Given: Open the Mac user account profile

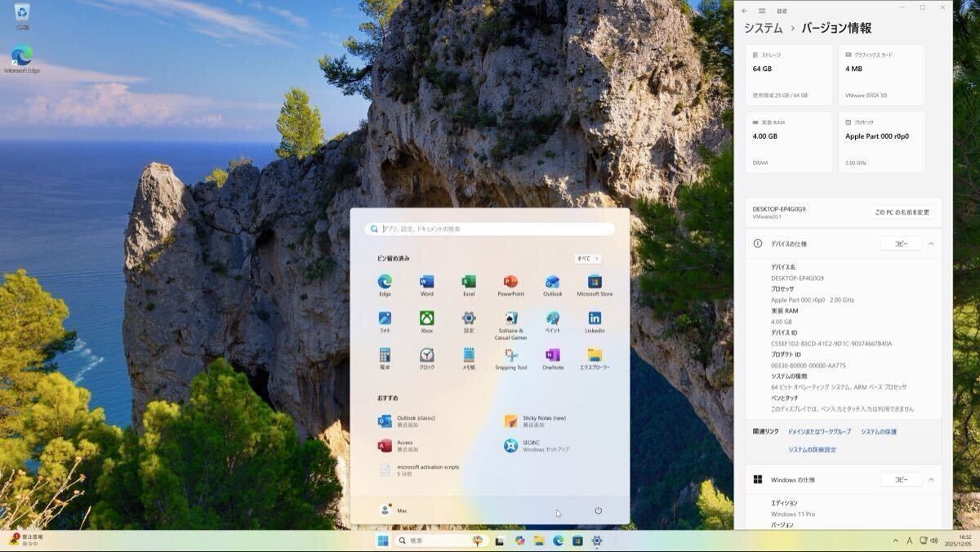Looking at the screenshot, I should (394, 510).
